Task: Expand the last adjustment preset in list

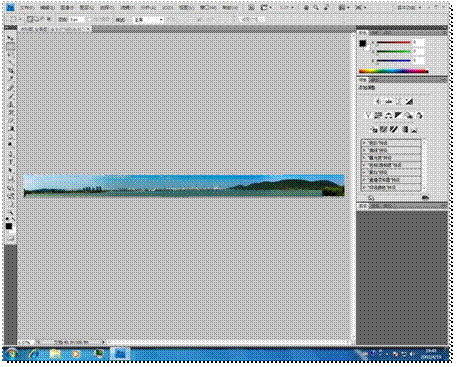Action: pyautogui.click(x=390, y=187)
